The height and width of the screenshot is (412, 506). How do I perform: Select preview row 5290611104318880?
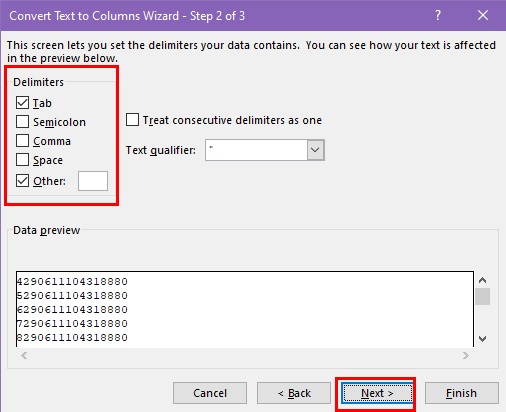coord(72,296)
